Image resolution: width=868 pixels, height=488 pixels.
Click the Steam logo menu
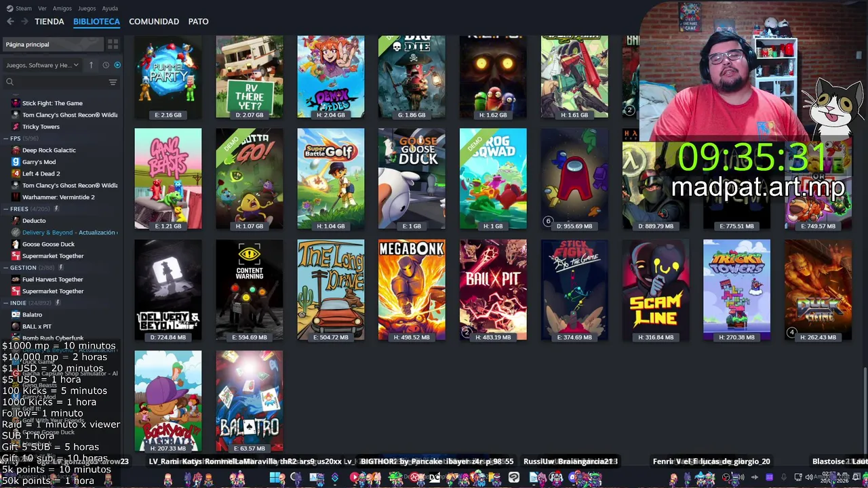18,8
